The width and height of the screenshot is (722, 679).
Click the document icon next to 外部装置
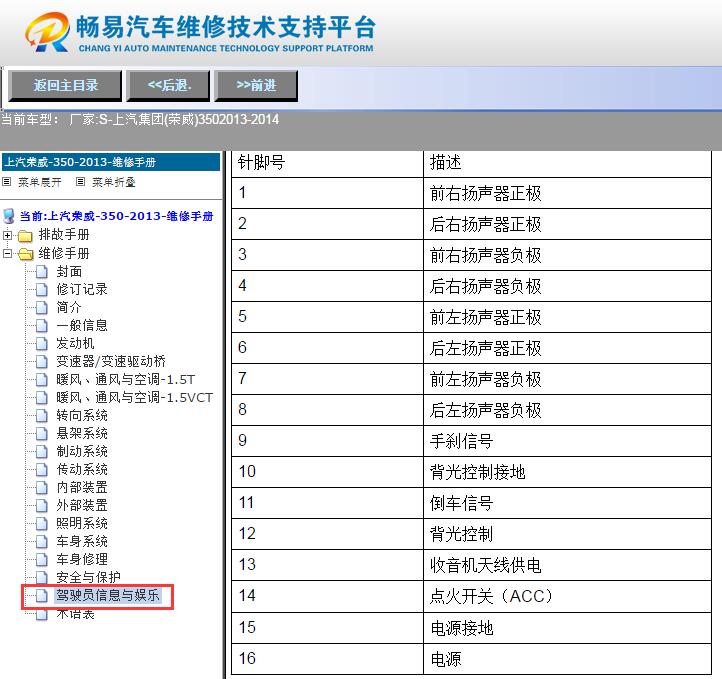[x=42, y=505]
